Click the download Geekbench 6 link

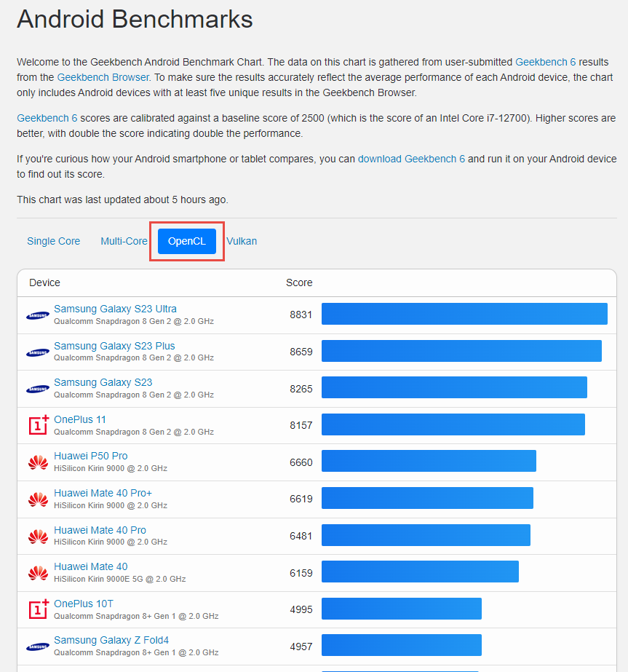click(411, 159)
